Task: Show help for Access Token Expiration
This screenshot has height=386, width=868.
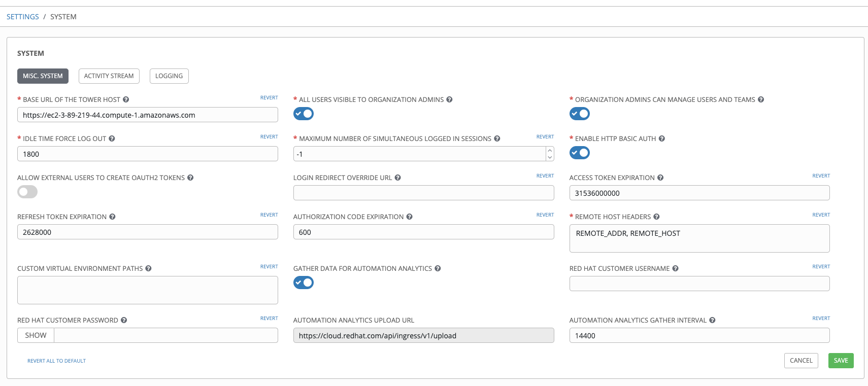Action: [660, 178]
